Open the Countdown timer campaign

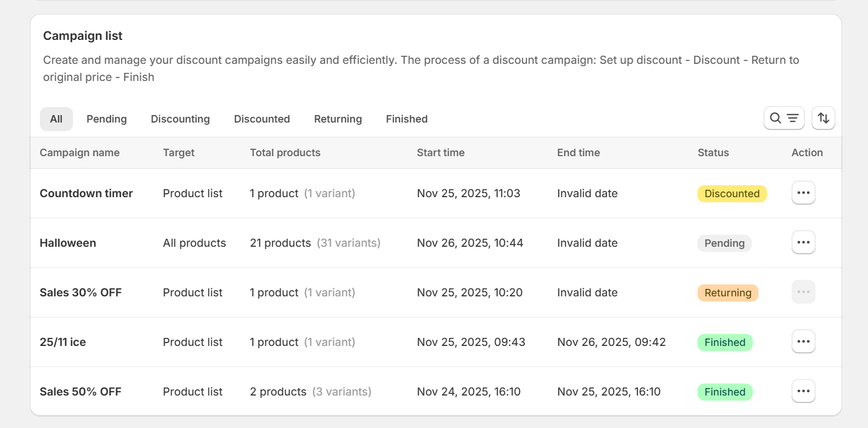(86, 194)
